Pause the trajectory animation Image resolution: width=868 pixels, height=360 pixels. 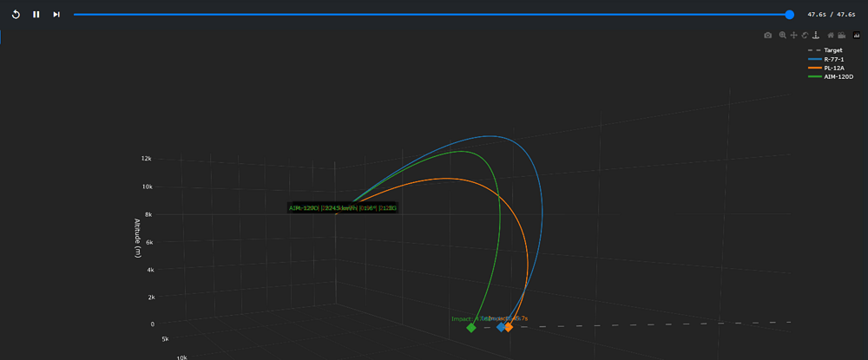[x=36, y=15]
